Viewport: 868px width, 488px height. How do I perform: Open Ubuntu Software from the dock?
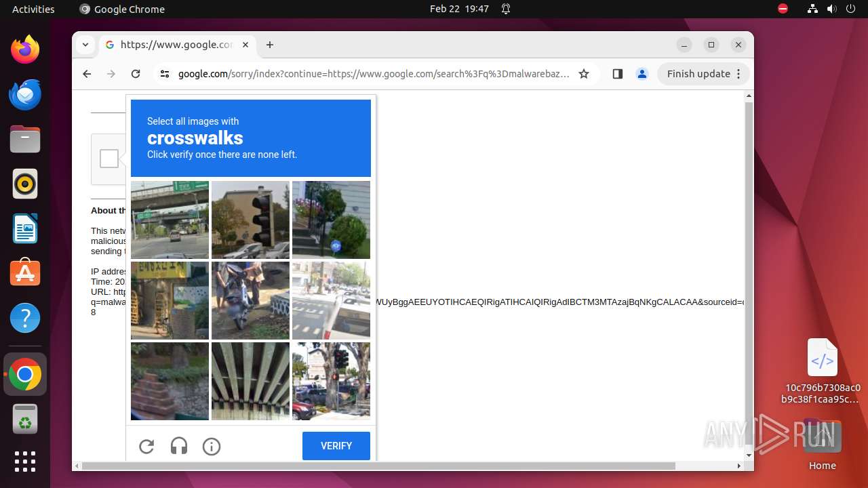tap(25, 273)
